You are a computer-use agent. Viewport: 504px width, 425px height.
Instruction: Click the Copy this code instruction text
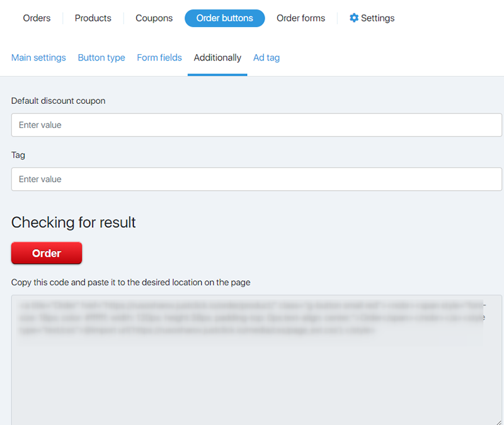[x=131, y=282]
